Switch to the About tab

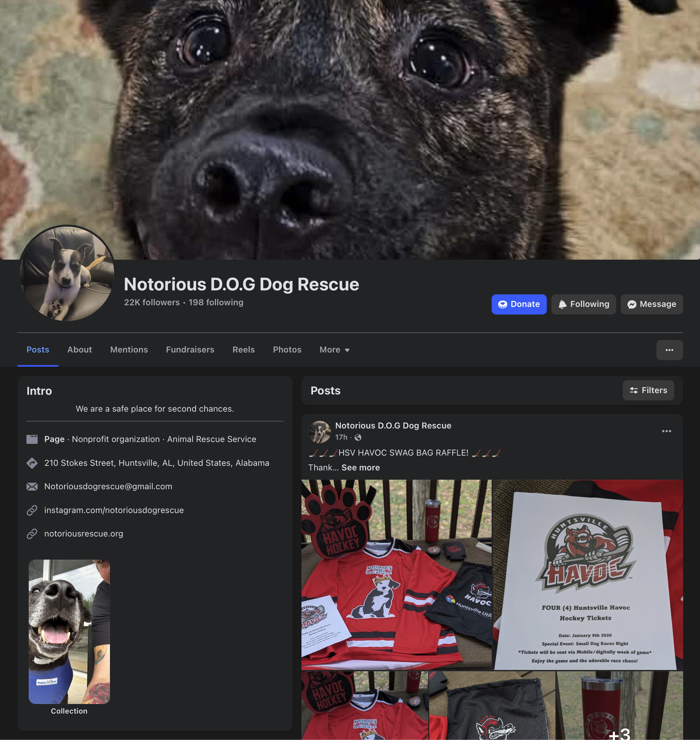[80, 350]
